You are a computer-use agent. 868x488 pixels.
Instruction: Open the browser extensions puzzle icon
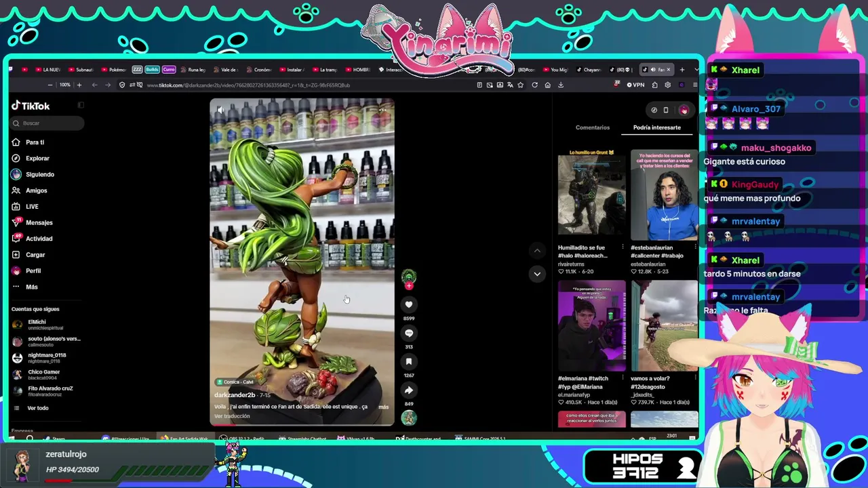click(654, 85)
